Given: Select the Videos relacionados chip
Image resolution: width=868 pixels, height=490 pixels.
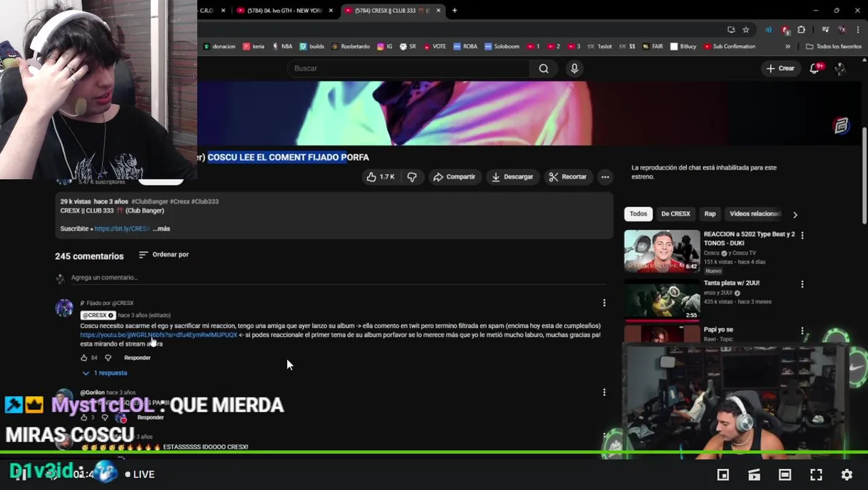Looking at the screenshot, I should point(755,214).
